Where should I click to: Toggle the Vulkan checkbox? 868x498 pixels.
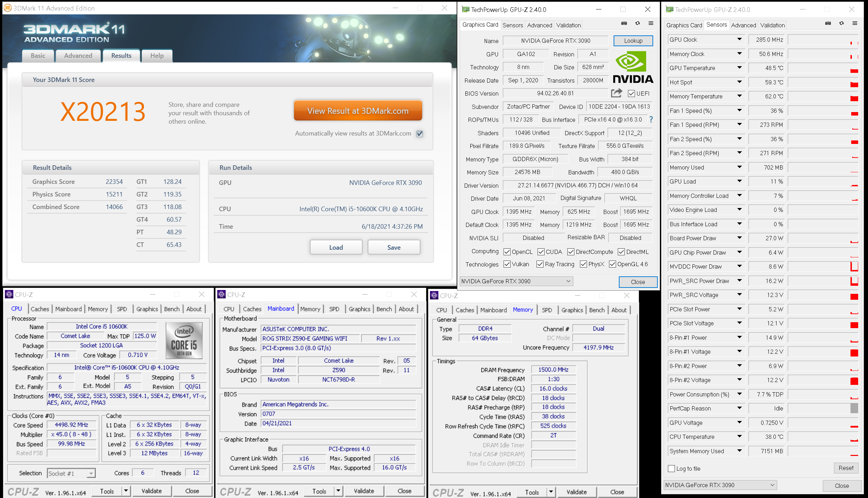click(507, 264)
